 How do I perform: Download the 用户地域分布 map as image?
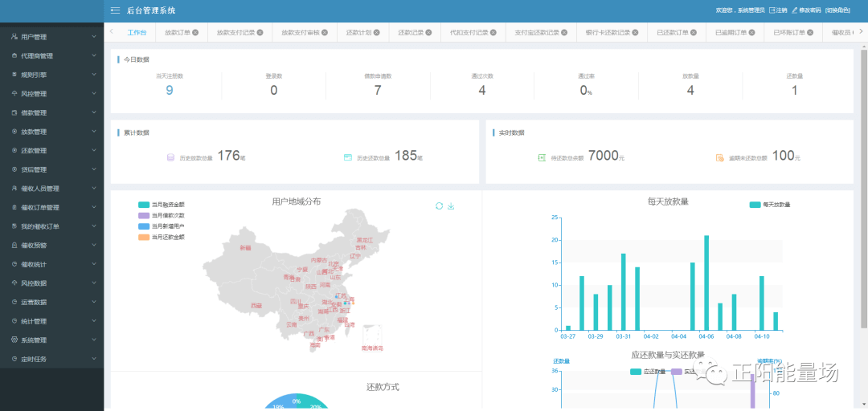[x=451, y=205]
